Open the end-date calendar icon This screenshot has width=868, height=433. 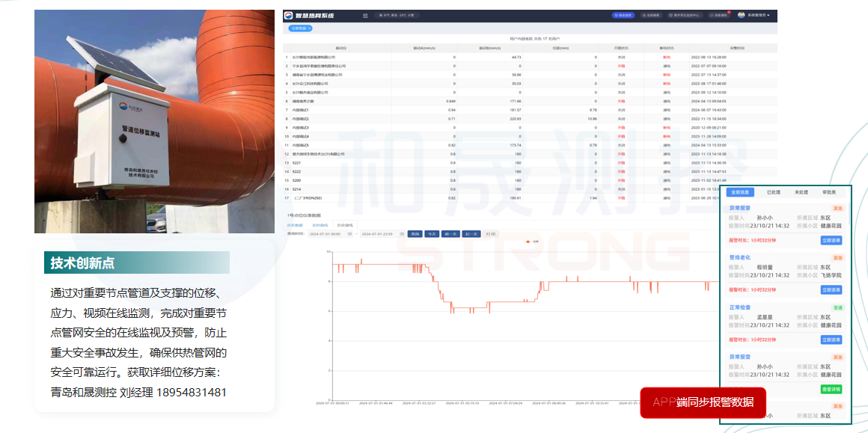pos(401,234)
